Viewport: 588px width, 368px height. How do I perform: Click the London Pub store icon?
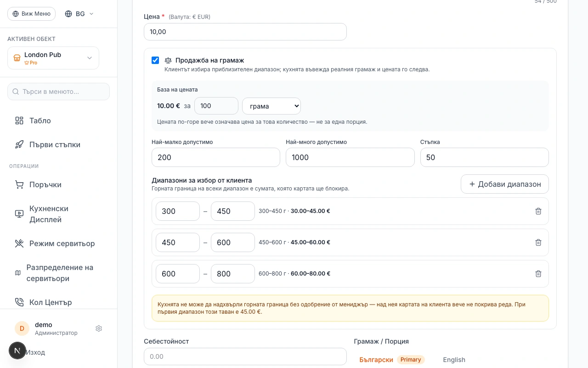[x=17, y=58]
